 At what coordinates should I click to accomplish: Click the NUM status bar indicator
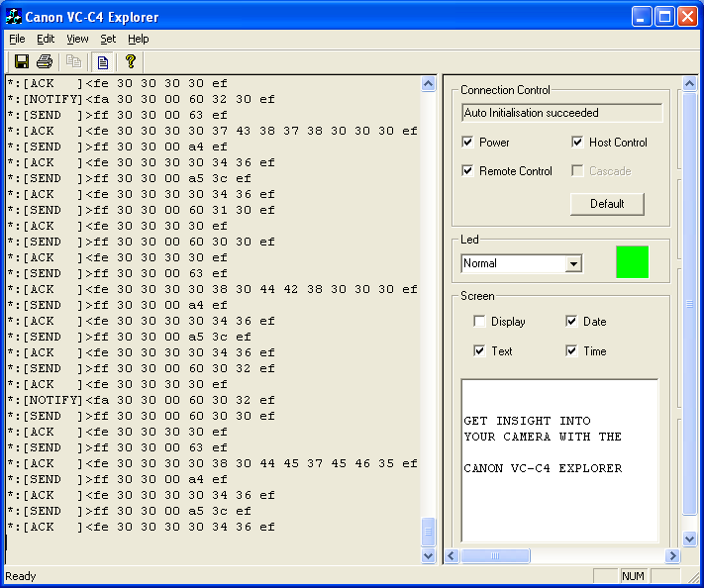pos(633,576)
